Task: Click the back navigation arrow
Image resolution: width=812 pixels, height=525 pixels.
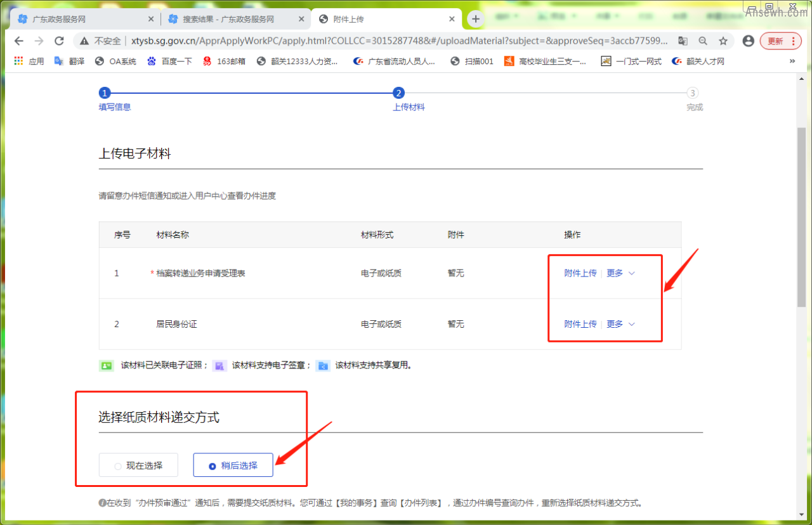Action: [19, 41]
